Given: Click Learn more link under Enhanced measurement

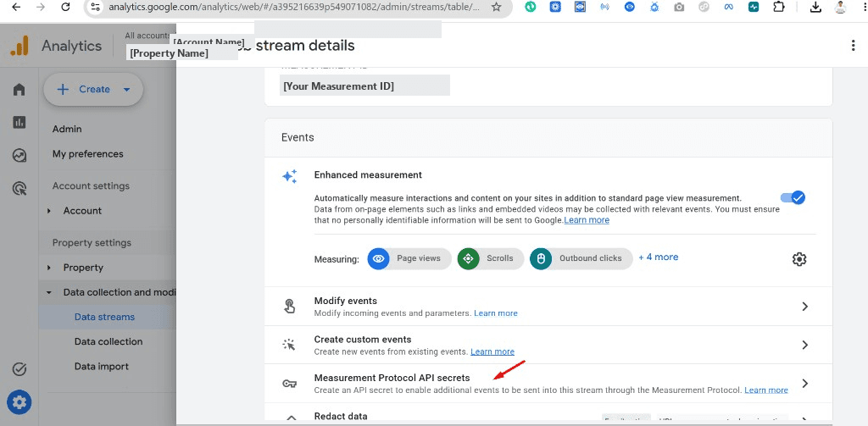Looking at the screenshot, I should point(587,220).
